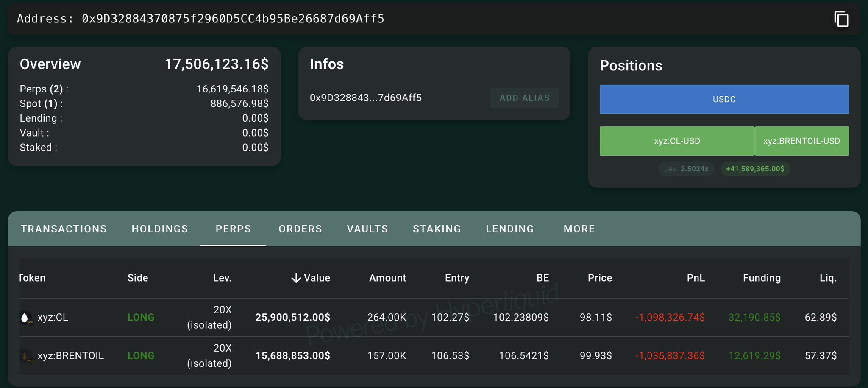Copy the wallet address using copy icon
The height and width of the screenshot is (388, 868).
point(841,19)
